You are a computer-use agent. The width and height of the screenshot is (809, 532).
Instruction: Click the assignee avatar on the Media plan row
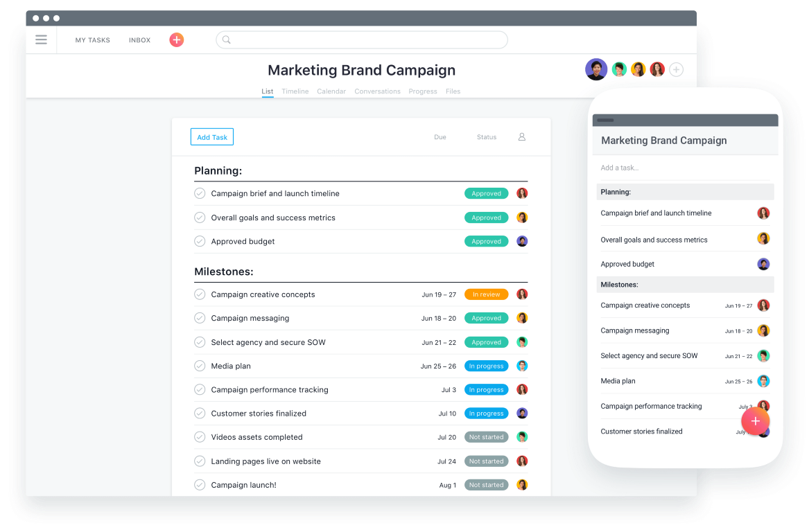(522, 366)
